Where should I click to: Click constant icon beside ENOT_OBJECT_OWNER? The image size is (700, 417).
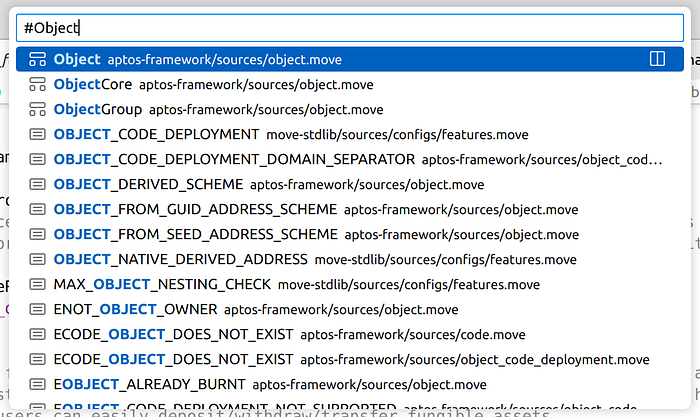(x=37, y=309)
